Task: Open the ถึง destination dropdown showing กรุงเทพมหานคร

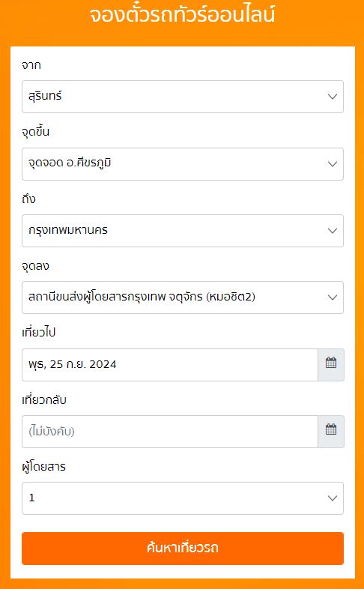Action: pyautogui.click(x=183, y=231)
